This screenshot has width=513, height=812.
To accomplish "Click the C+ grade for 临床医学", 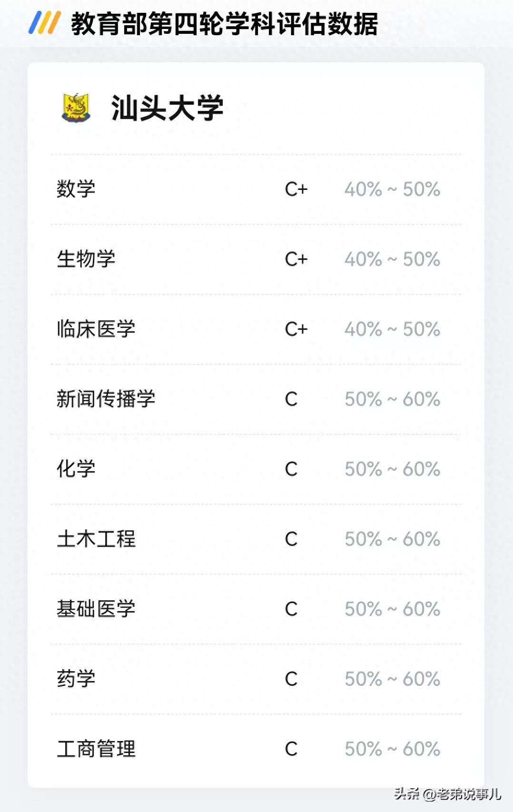I will [296, 329].
